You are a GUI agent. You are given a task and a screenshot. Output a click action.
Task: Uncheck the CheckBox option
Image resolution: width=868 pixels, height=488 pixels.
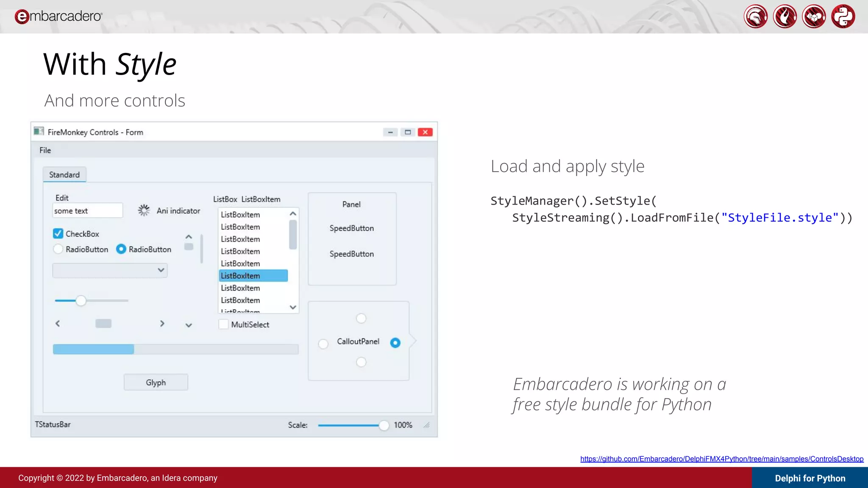pyautogui.click(x=58, y=233)
